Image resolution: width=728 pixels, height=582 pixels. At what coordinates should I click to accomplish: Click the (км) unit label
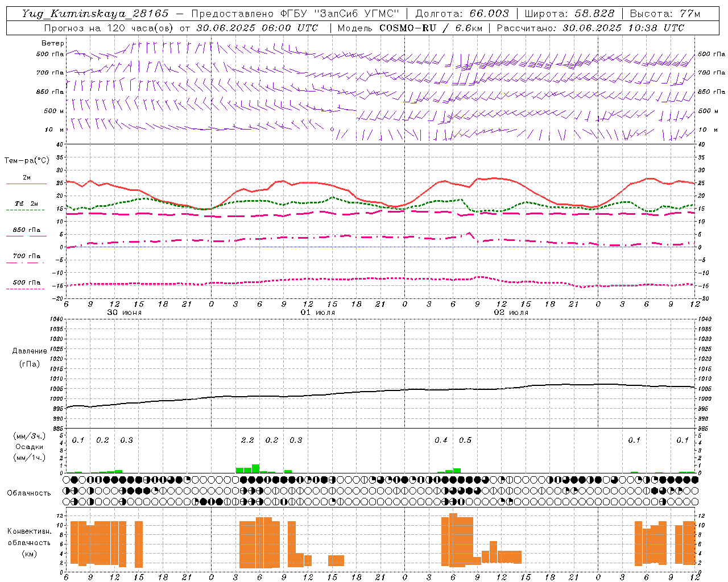[x=29, y=554]
